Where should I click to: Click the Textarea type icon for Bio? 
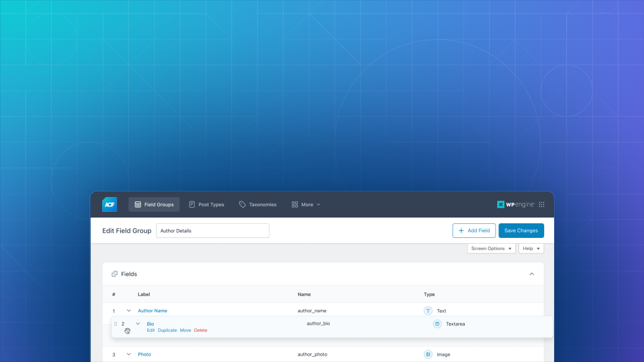pyautogui.click(x=437, y=324)
